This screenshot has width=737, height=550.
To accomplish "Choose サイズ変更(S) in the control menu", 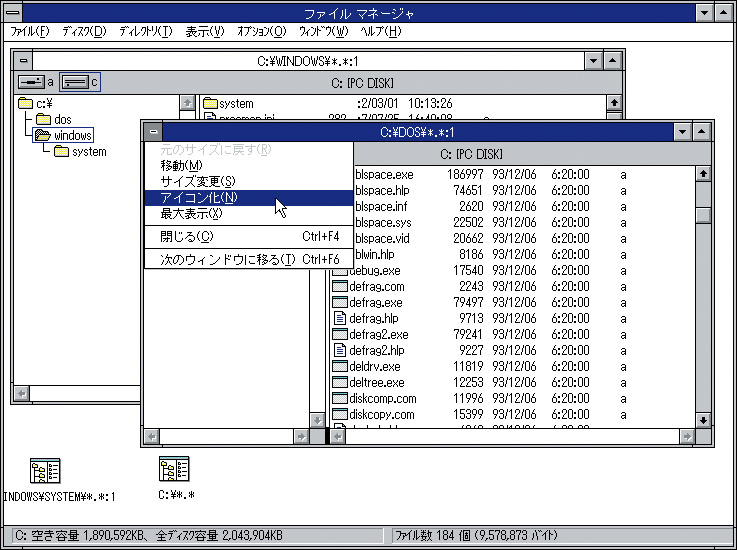I will pyautogui.click(x=249, y=181).
